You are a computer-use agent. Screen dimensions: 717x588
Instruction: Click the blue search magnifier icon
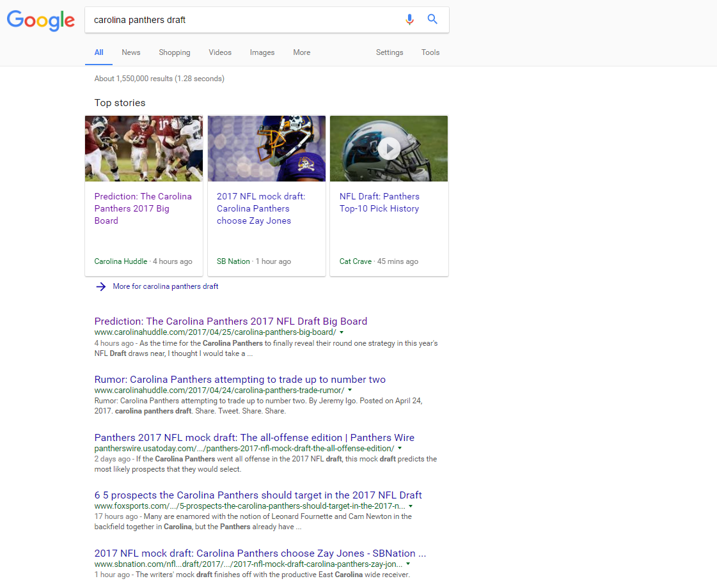coord(432,19)
